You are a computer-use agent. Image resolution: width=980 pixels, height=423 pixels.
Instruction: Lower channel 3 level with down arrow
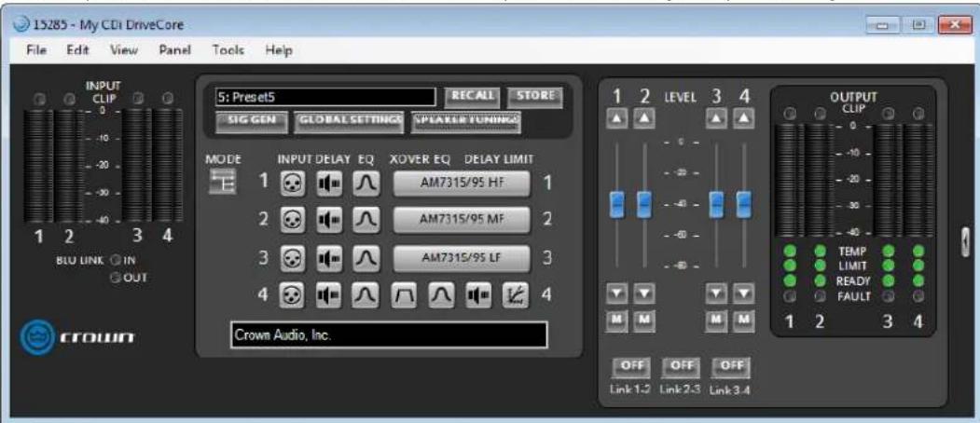(x=715, y=292)
